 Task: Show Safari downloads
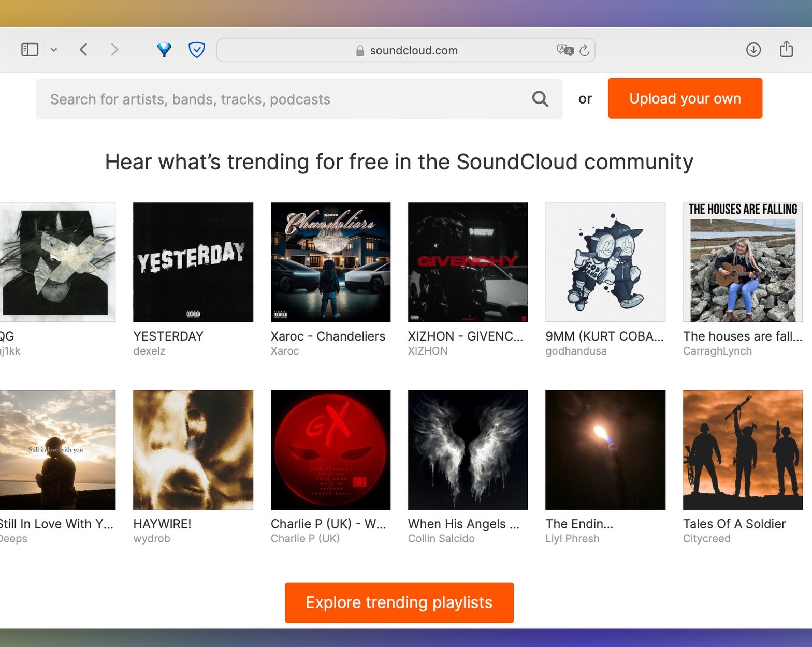(753, 50)
